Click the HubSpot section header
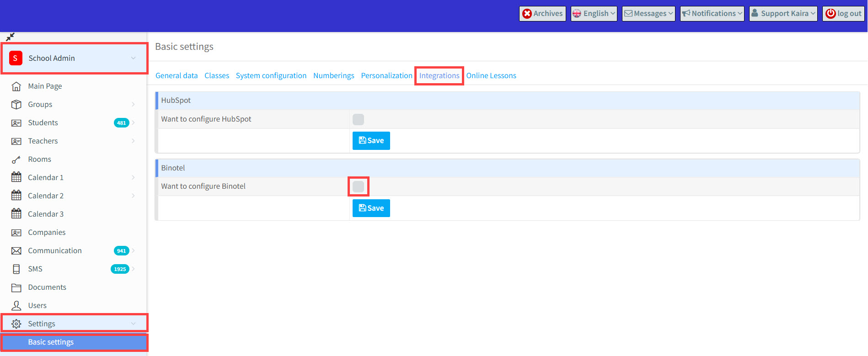Image resolution: width=868 pixels, height=356 pixels. [x=508, y=101]
